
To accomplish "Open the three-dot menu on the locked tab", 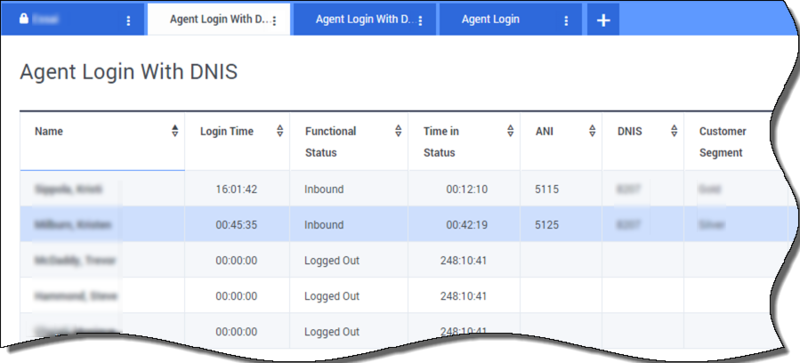I will pos(128,20).
